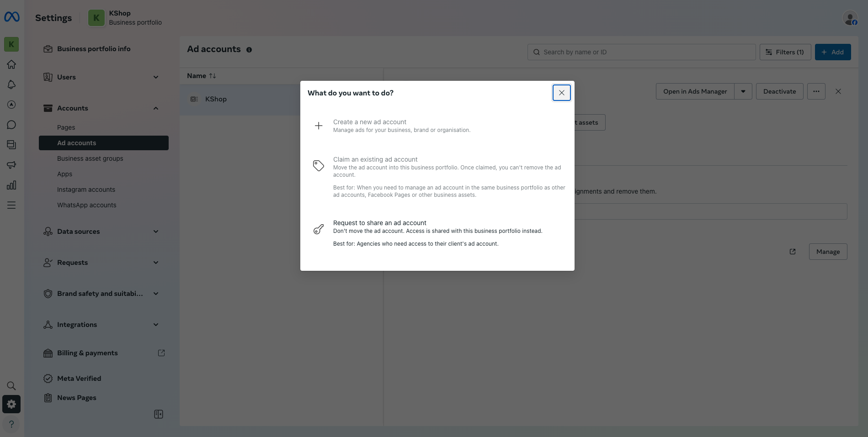868x437 pixels.
Task: Click the Deactivate button
Action: (780, 91)
